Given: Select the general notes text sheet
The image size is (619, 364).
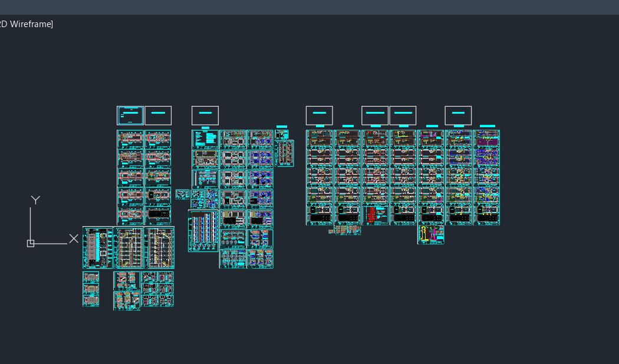Looking at the screenshot, I should tap(205, 139).
